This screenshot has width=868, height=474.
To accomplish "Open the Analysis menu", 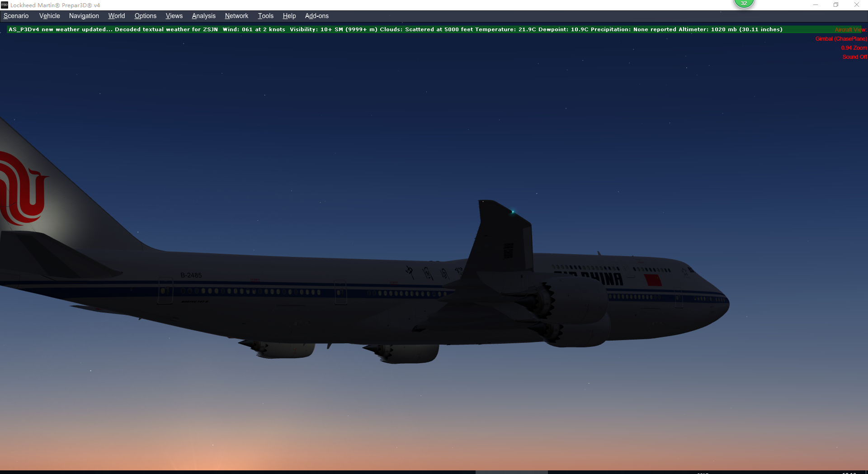I will [x=203, y=16].
